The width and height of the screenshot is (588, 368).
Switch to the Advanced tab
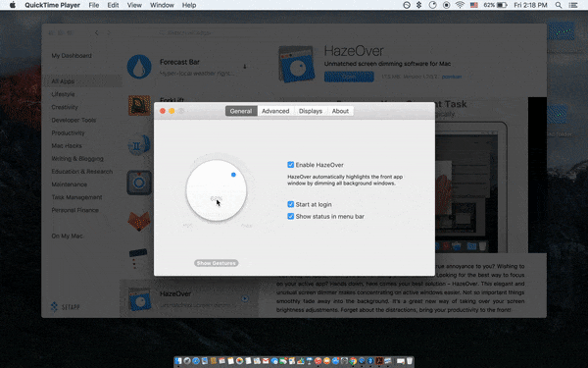(x=275, y=111)
